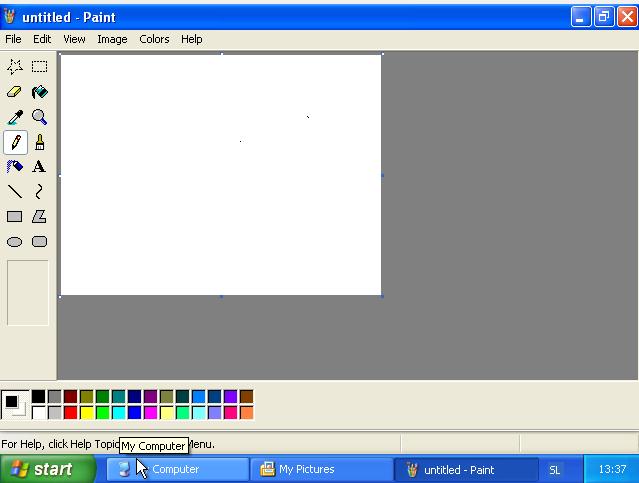Screen dimensions: 639x483
Task: Click the bottom-middle canvas resize handle
Action: 221,296
